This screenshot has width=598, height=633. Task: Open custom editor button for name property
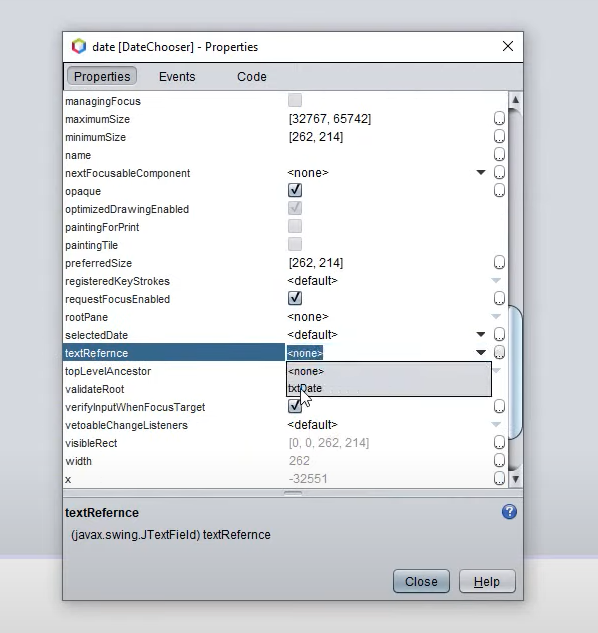tap(499, 155)
